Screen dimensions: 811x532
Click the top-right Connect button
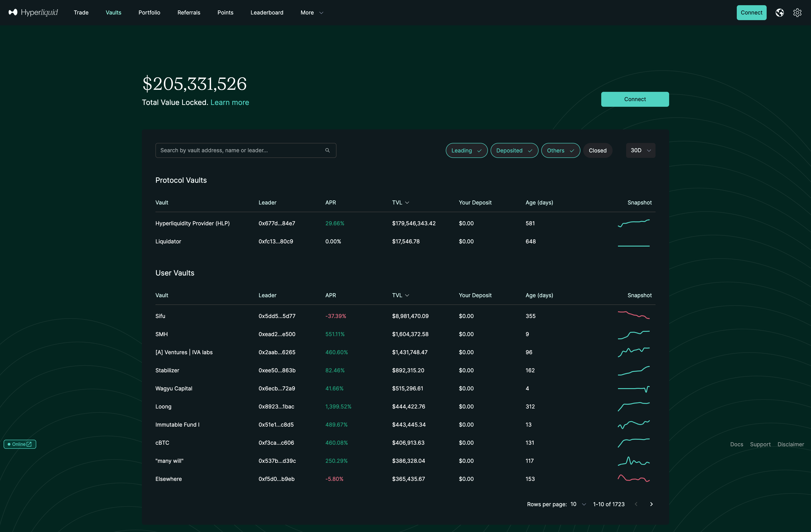click(751, 13)
